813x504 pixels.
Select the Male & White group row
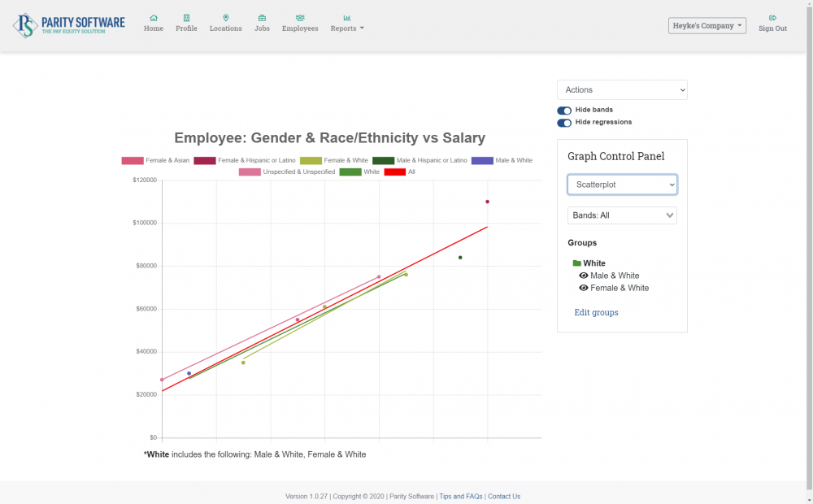pyautogui.click(x=615, y=276)
